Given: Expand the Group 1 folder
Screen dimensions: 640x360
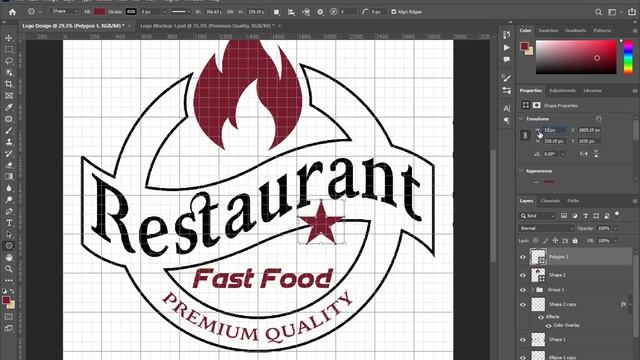Looking at the screenshot, I should (532, 290).
